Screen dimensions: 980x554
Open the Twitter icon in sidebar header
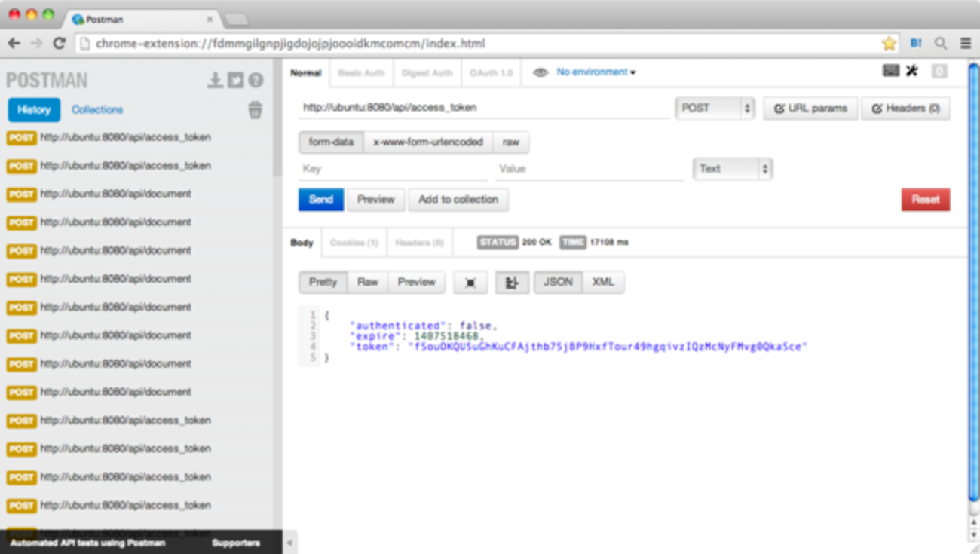click(x=236, y=80)
